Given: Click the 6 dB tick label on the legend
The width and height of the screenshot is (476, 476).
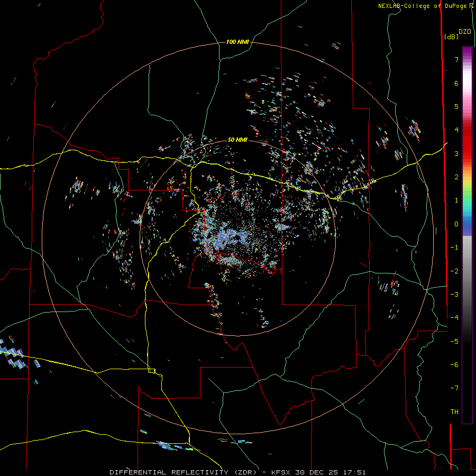Looking at the screenshot, I should pos(456,83).
